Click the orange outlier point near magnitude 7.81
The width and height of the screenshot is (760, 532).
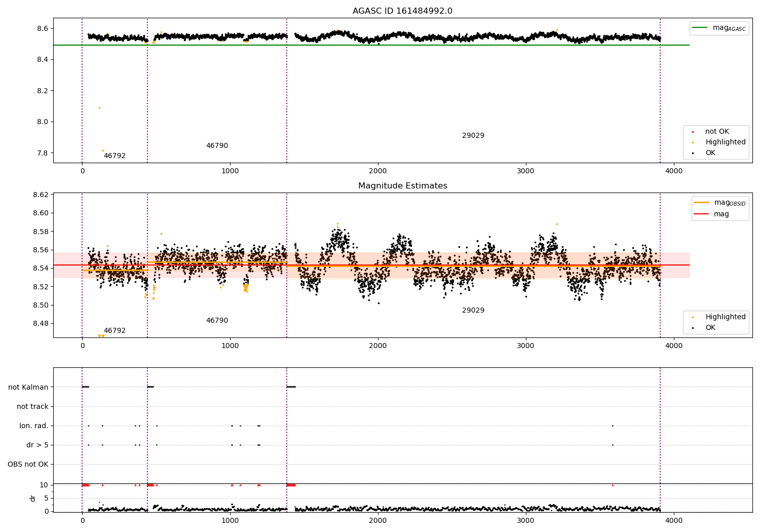103,150
